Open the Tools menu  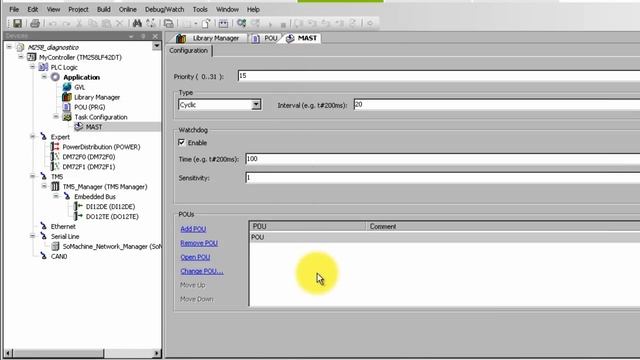tap(200, 9)
